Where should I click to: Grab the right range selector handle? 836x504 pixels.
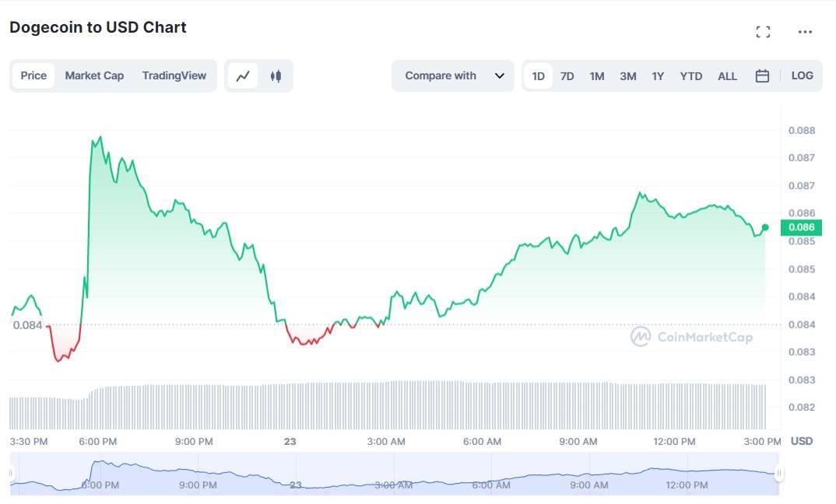(x=779, y=474)
